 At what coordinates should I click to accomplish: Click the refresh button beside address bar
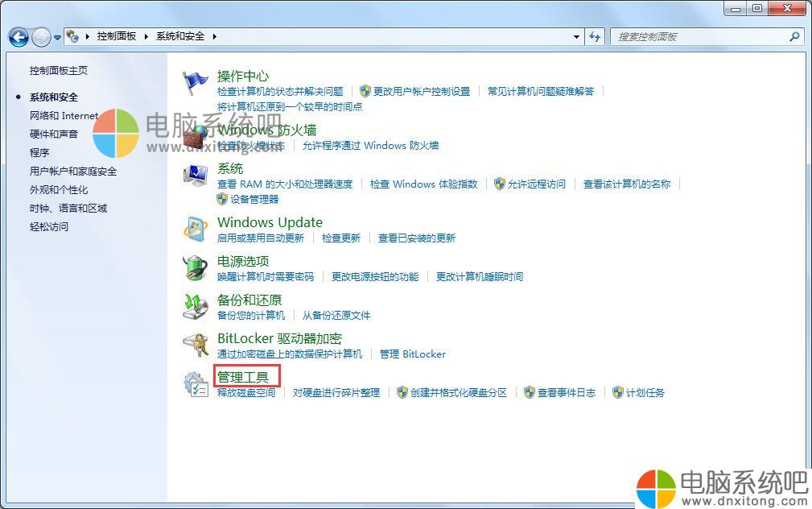click(595, 37)
